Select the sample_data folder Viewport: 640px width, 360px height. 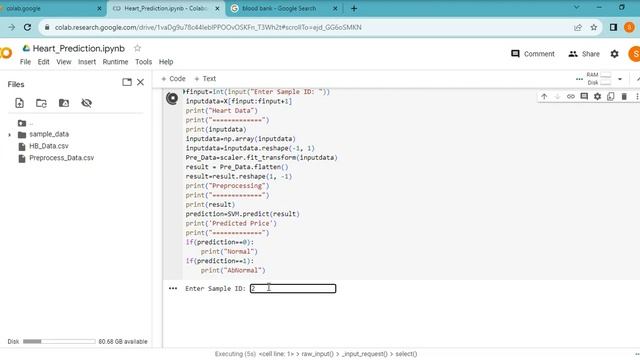pyautogui.click(x=49, y=134)
